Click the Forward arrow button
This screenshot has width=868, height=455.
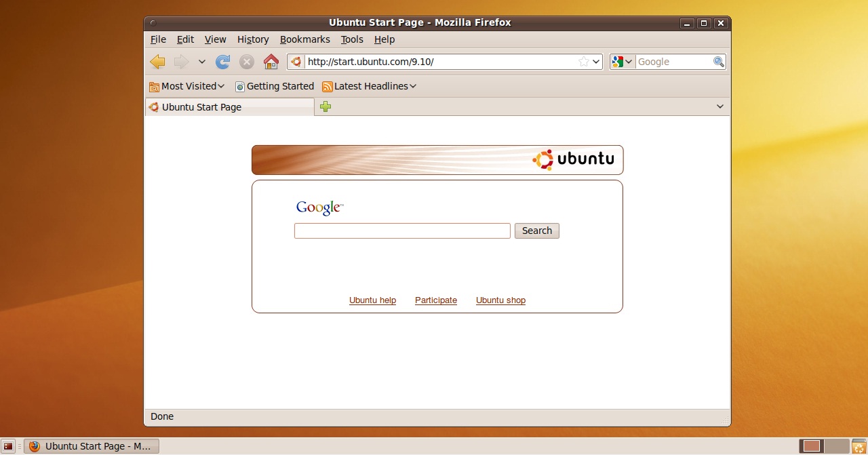(x=181, y=62)
